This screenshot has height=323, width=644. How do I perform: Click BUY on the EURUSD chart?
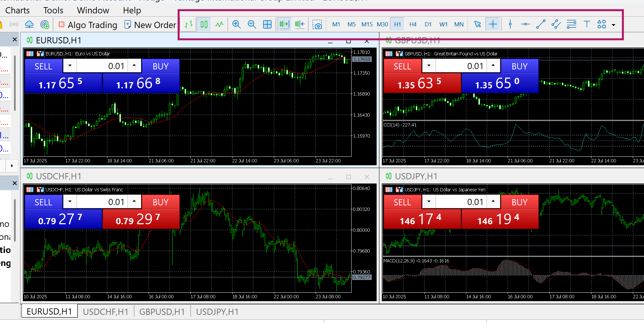(x=160, y=66)
